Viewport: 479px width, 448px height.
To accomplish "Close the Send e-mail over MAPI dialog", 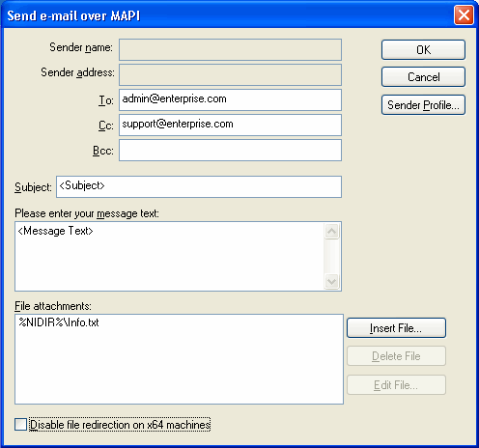I will coord(464,15).
